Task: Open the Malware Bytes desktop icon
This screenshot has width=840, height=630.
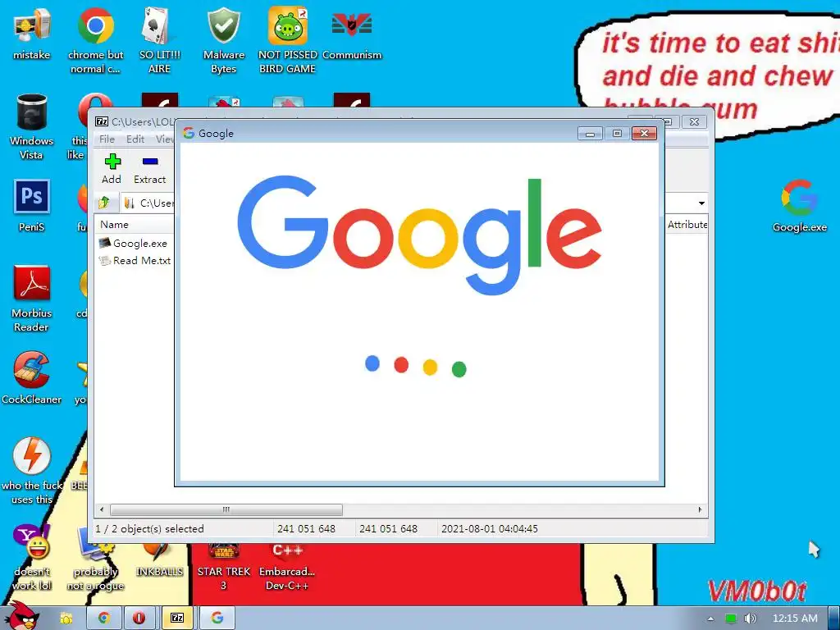Action: tap(223, 40)
